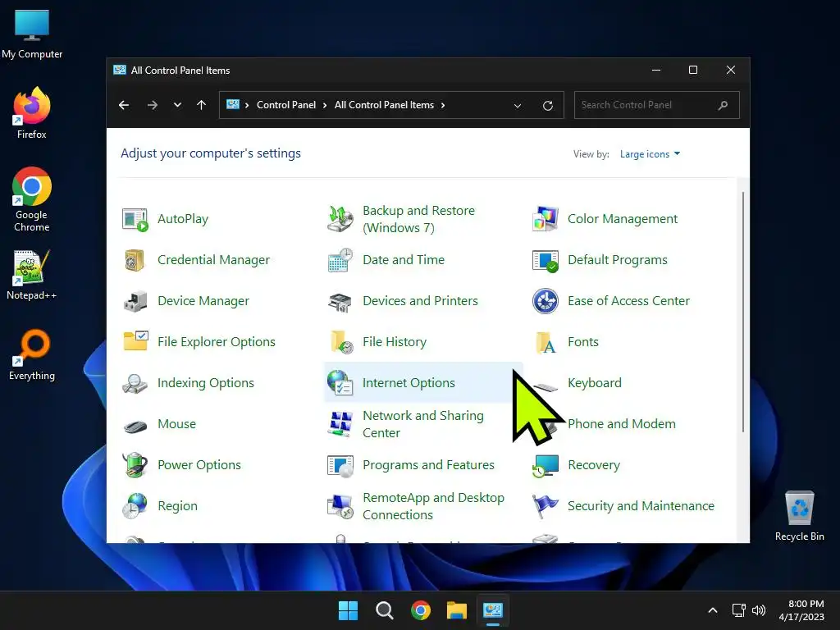Image resolution: width=840 pixels, height=630 pixels.
Task: Click the Everything search desktop shortcut
Action: pos(32,355)
